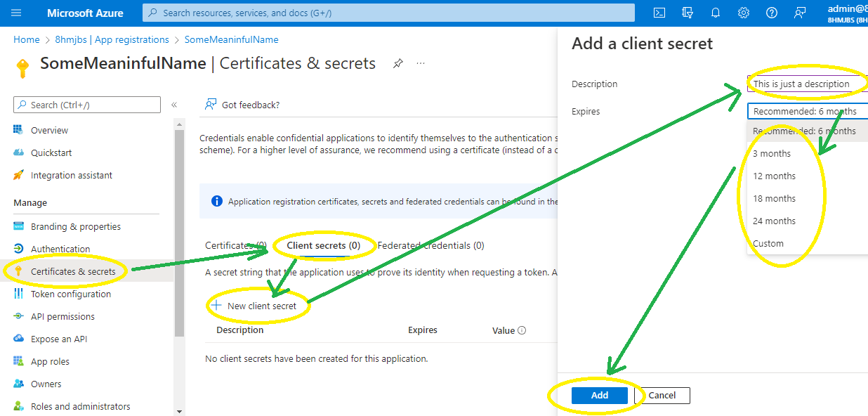
Task: Open the 8hmjbs | App registrations breadcrumb
Action: [112, 39]
